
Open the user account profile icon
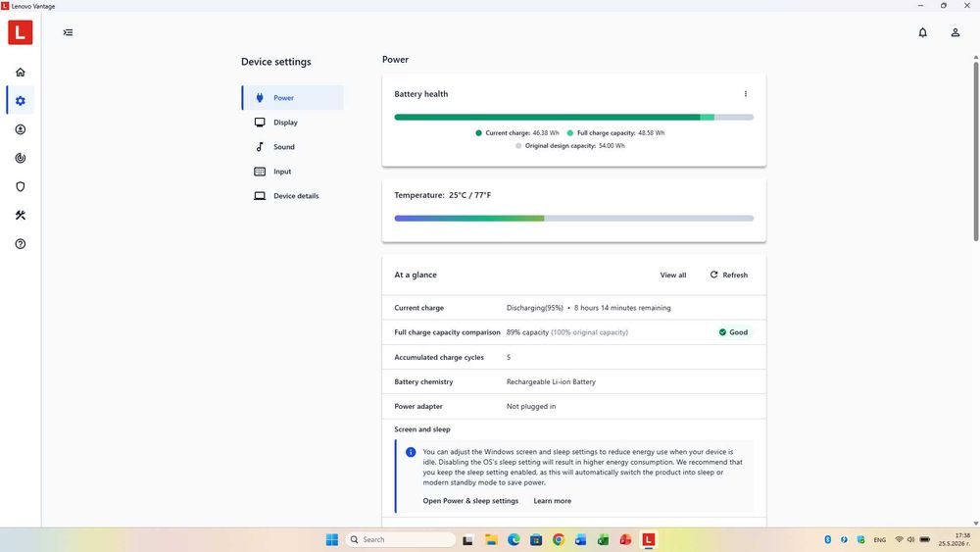point(955,32)
